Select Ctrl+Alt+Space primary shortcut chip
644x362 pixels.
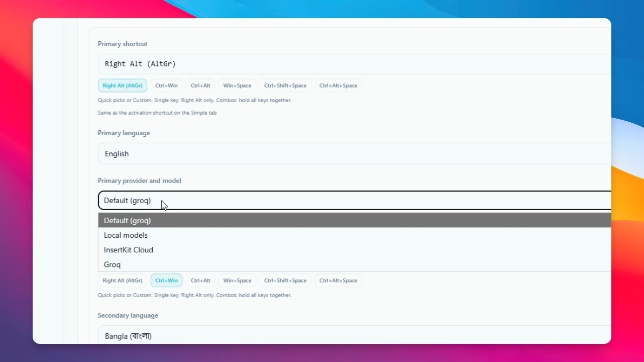tap(338, 85)
